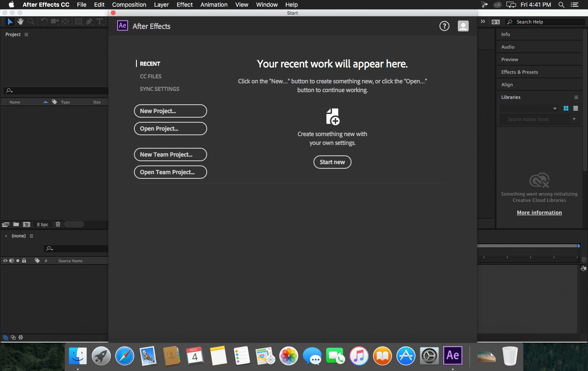
Task: Open the File menu
Action: tap(82, 5)
